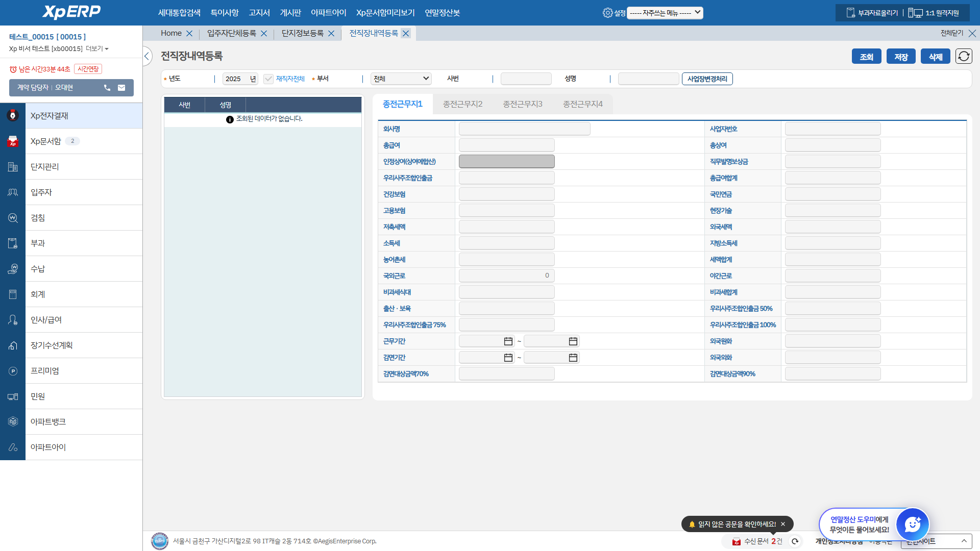
Task: Open the 세대통합검색 menu
Action: pyautogui.click(x=179, y=13)
